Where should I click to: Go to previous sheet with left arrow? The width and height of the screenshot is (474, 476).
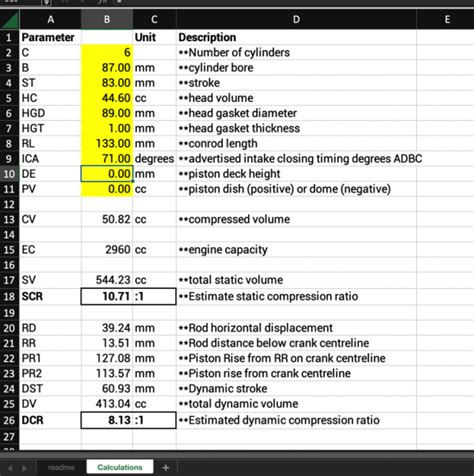(10, 468)
